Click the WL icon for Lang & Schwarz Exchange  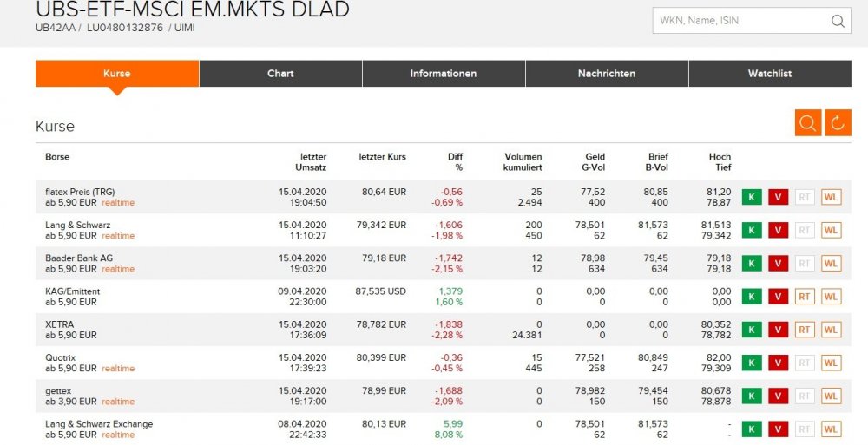coord(832,429)
